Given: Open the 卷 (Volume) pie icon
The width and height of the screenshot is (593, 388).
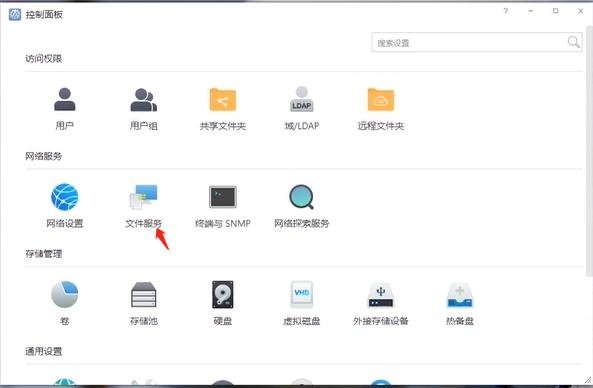Looking at the screenshot, I should (65, 294).
